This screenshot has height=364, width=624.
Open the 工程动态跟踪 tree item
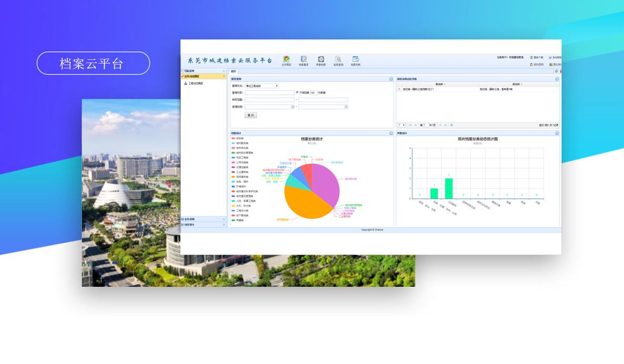pyautogui.click(x=193, y=84)
